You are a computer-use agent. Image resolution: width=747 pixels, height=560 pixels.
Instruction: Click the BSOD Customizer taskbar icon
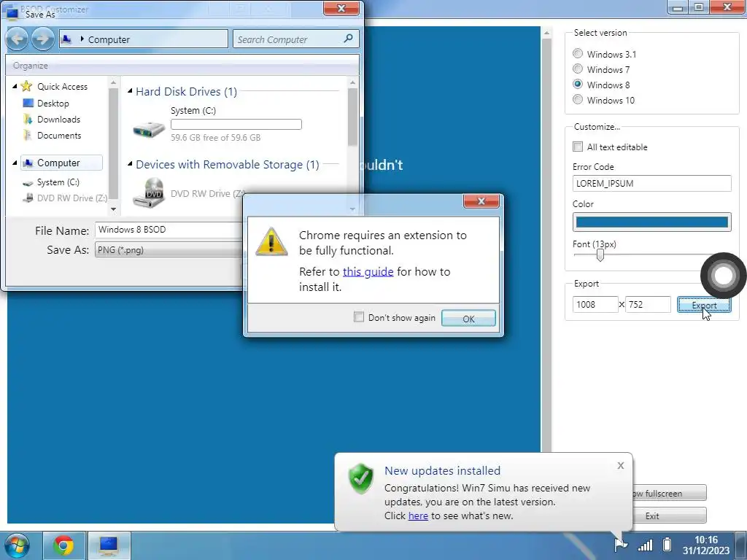click(109, 545)
